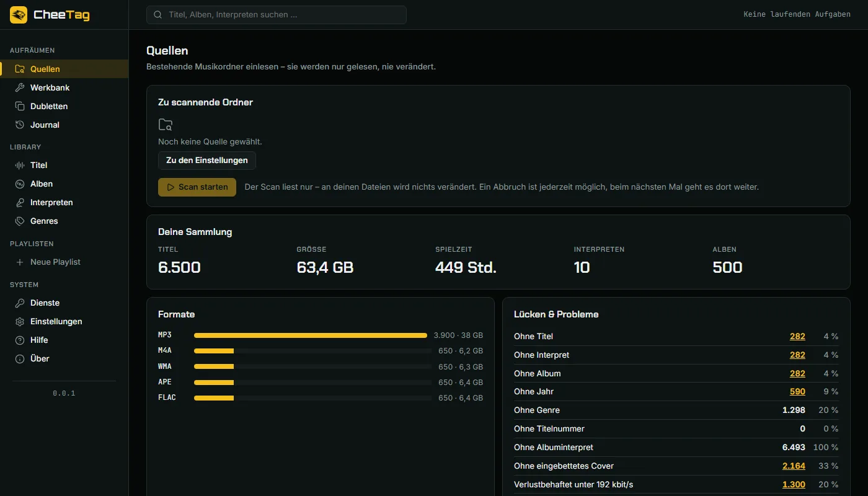Click the 63,4 GB size value
The image size is (868, 496).
325,267
